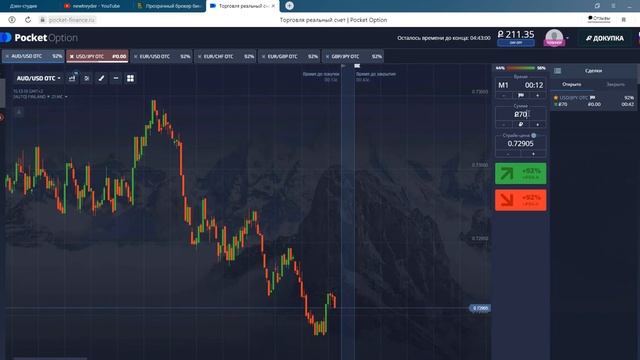Image resolution: width=640 pixels, height=360 pixels.
Task: Close the GBP/JPY OTC asset tab
Action: pos(327,56)
